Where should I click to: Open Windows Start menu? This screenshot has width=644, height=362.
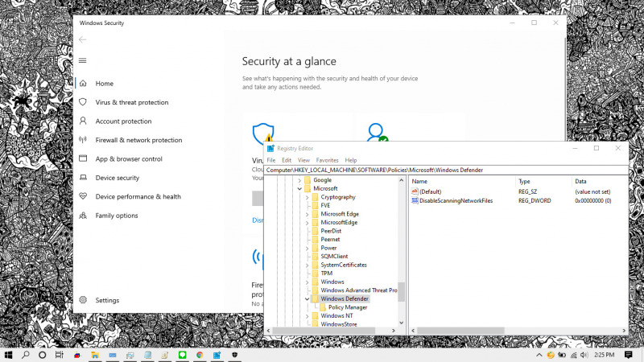(8, 355)
